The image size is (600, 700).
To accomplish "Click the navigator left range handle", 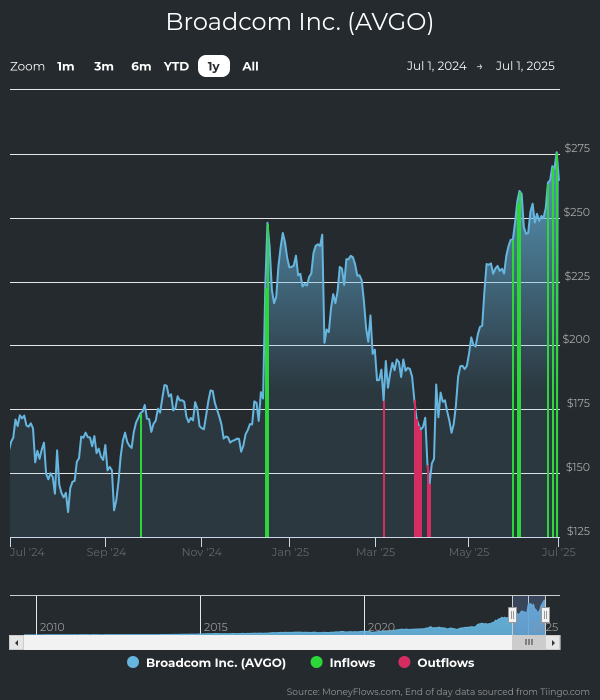I will [512, 615].
